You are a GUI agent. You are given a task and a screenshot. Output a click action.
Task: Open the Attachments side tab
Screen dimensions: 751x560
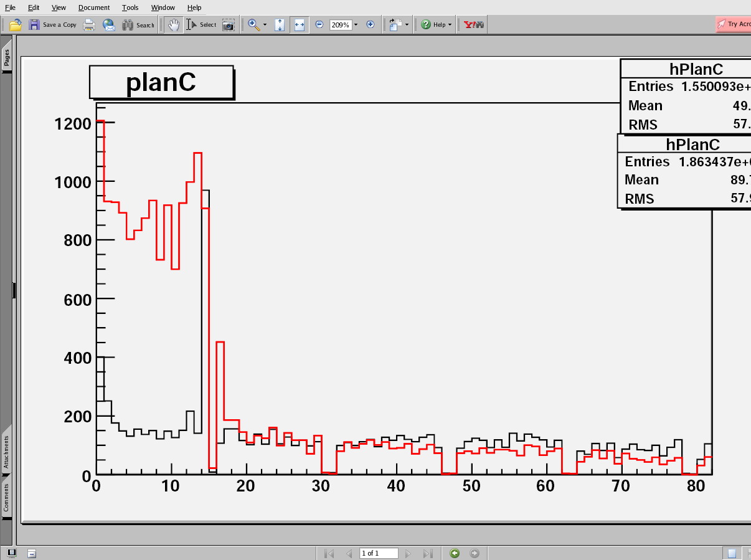pyautogui.click(x=6, y=453)
